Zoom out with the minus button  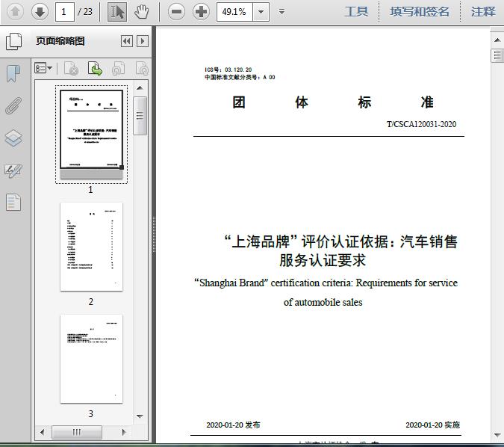(x=176, y=12)
